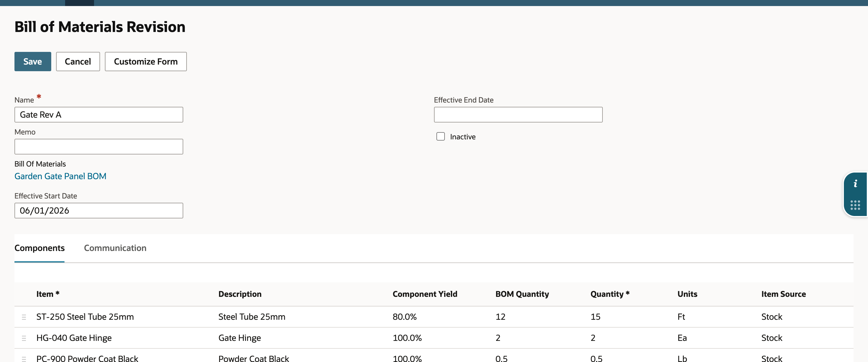868x362 pixels.
Task: Select the Components tab
Action: pos(39,248)
